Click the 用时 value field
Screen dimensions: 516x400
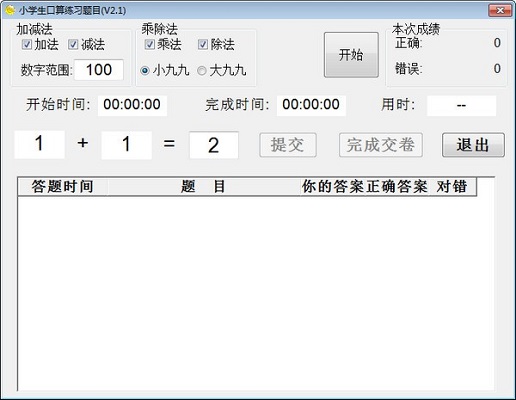[x=462, y=106]
